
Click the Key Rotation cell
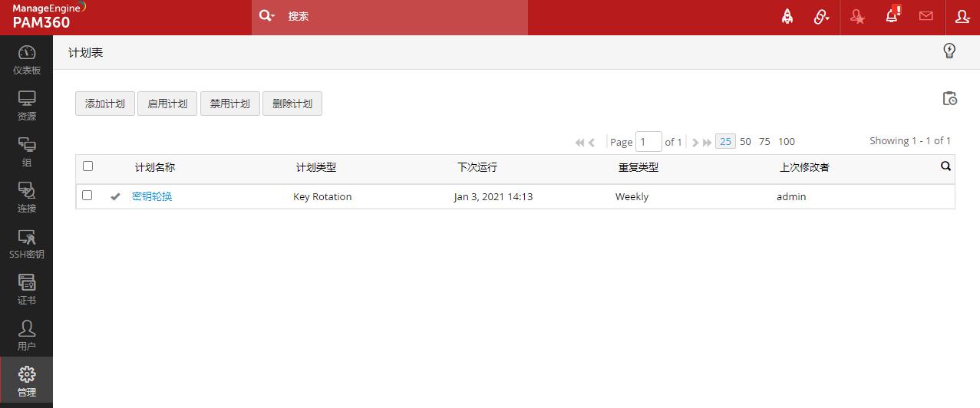pos(322,196)
